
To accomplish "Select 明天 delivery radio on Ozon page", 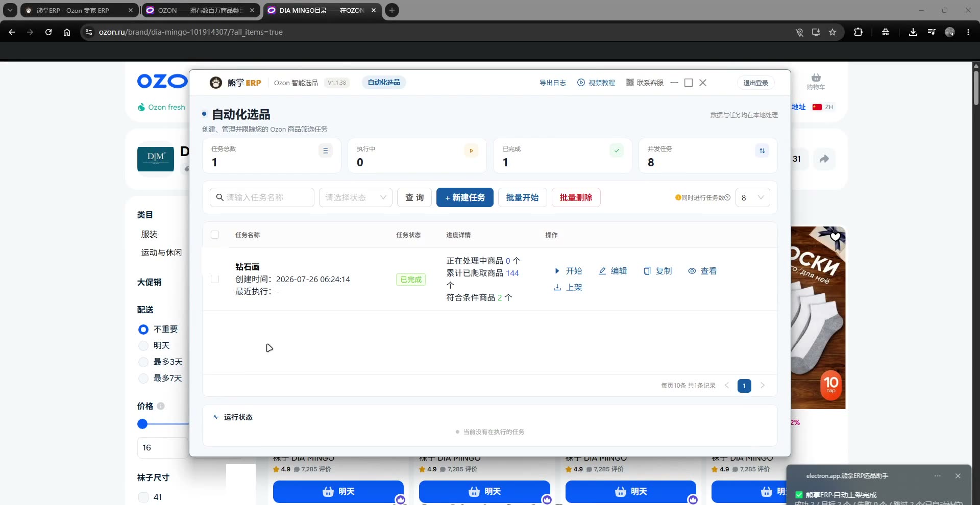I will [x=143, y=346].
